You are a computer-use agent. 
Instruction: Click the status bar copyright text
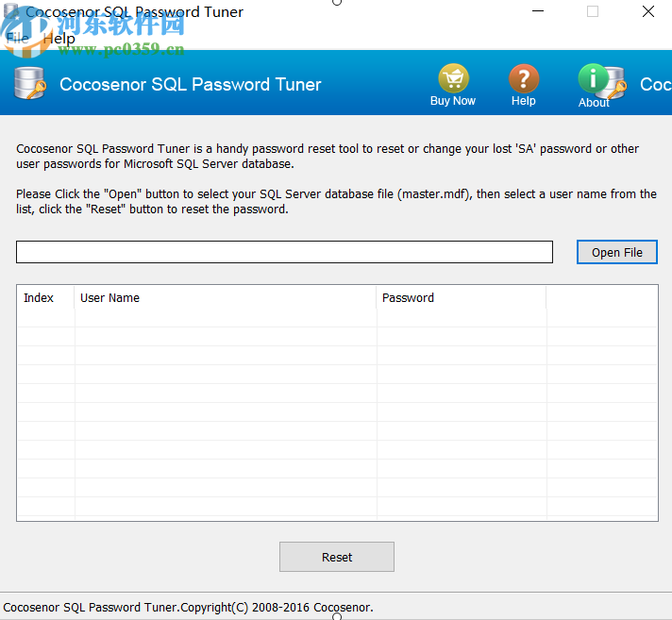click(188, 607)
